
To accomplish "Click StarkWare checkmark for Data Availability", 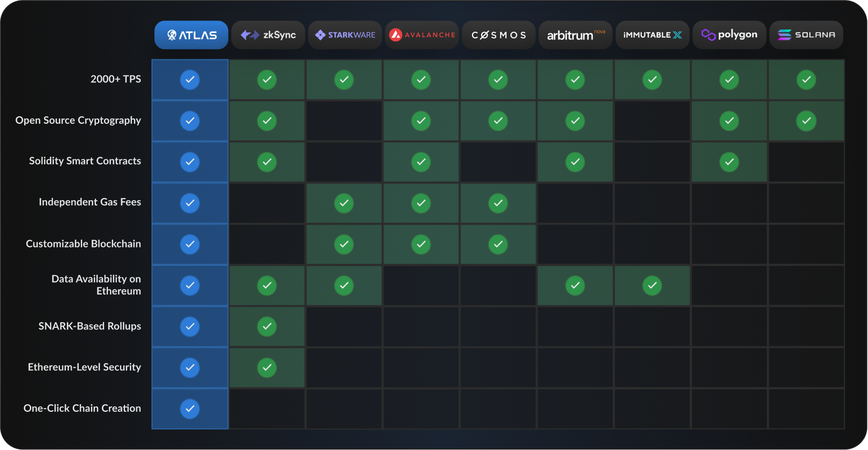I will tap(344, 285).
